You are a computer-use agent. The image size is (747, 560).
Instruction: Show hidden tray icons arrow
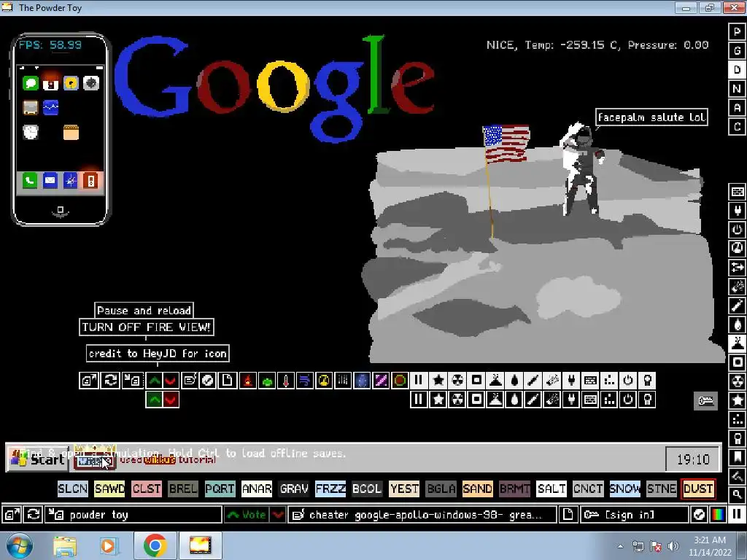[620, 546]
